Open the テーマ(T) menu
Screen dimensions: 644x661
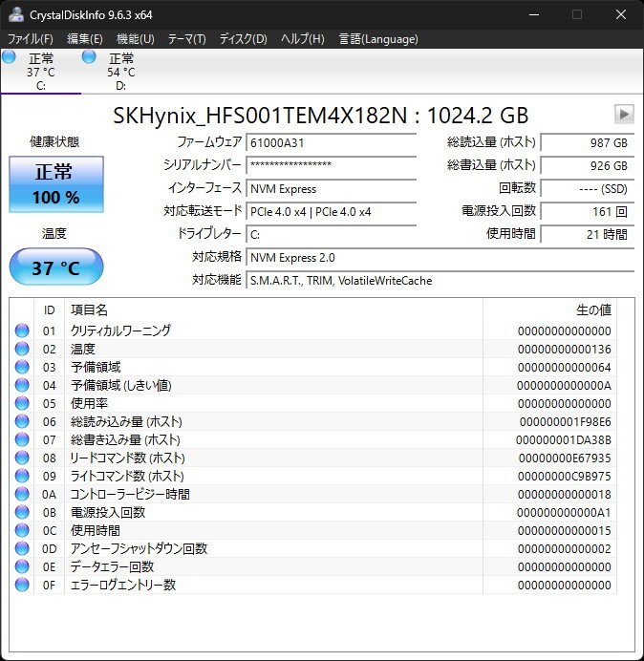point(187,39)
